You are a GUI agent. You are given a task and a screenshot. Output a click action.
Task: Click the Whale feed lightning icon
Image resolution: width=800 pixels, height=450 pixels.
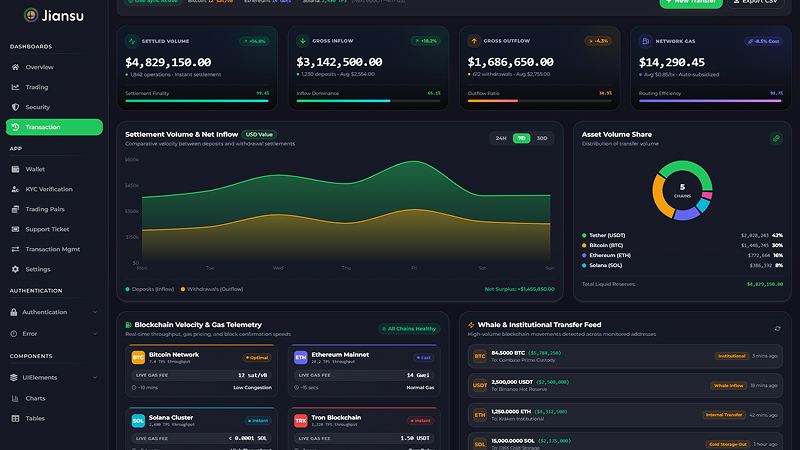471,325
